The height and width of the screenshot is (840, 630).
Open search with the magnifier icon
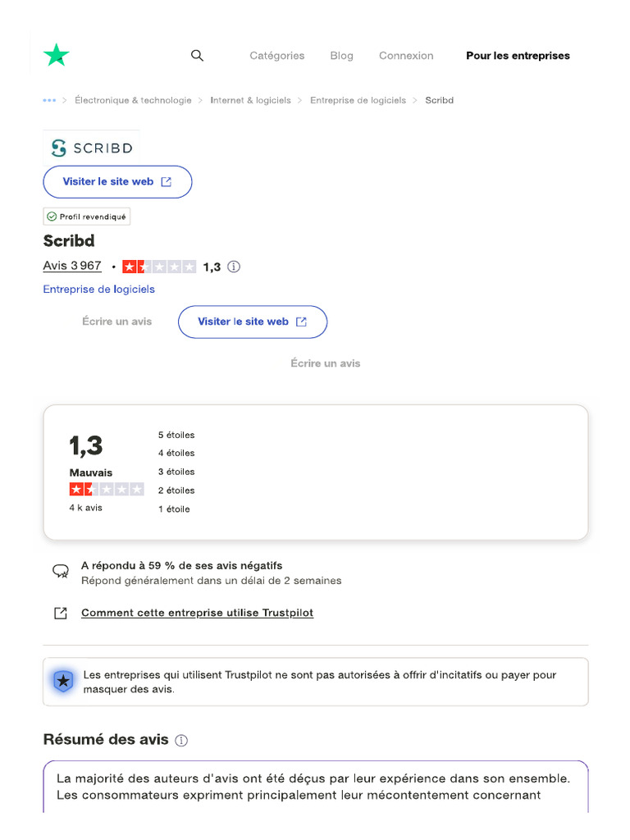click(197, 56)
